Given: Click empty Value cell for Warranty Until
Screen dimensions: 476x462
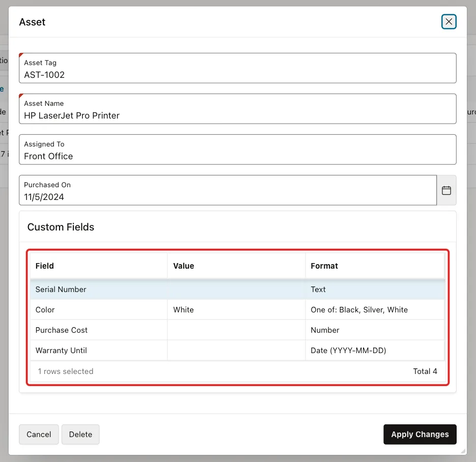Looking at the screenshot, I should tap(236, 351).
